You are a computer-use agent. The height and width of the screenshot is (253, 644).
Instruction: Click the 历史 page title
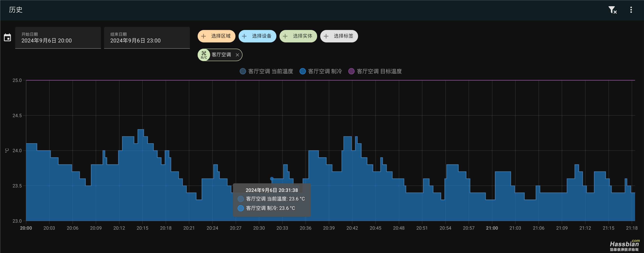click(16, 10)
